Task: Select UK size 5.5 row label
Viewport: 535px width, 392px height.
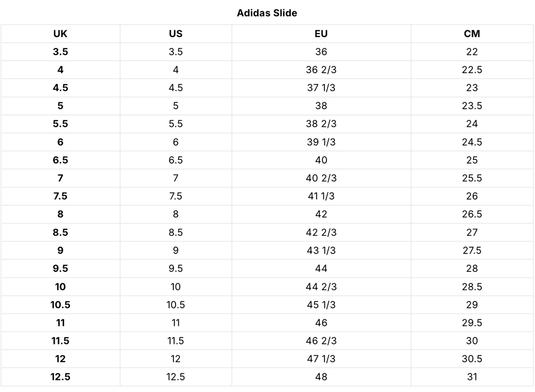Action: (60, 124)
